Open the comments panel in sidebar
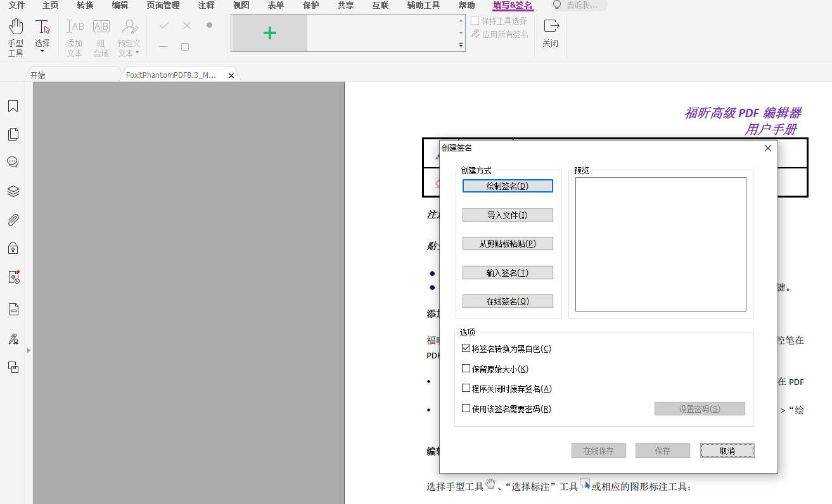Image resolution: width=832 pixels, height=504 pixels. pos(13,161)
